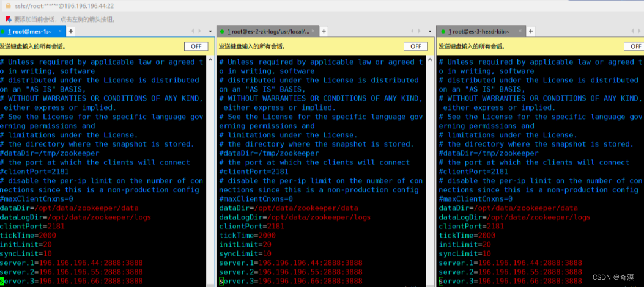The height and width of the screenshot is (287, 644).
Task: Click the green status dot on root@mes-1 tab
Action: click(2, 31)
